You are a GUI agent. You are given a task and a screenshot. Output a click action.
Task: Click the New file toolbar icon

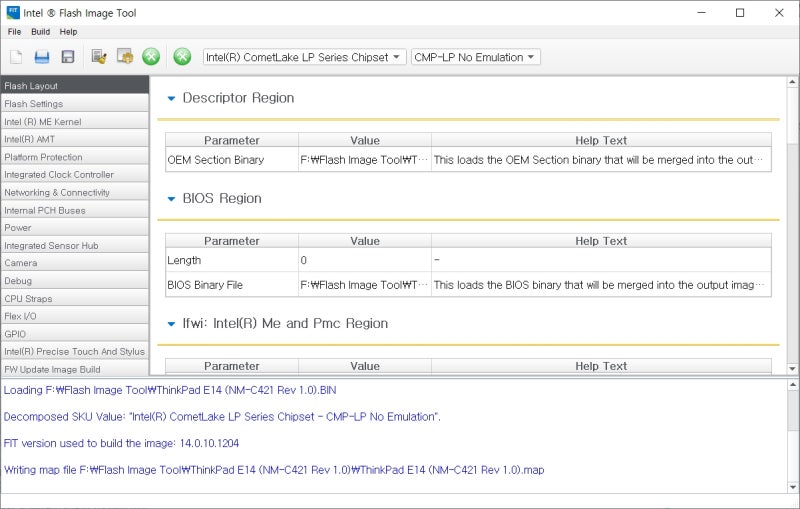click(x=16, y=57)
